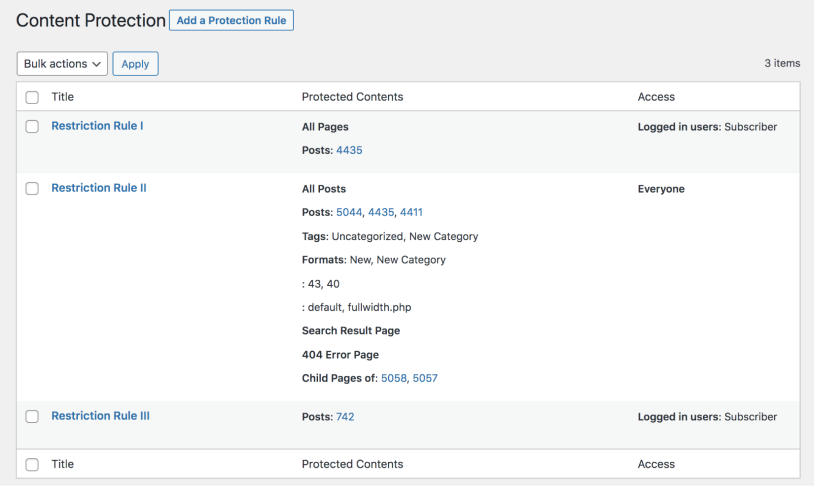Check the box for Restriction Rule II
The height and width of the screenshot is (486, 814).
coord(32,188)
